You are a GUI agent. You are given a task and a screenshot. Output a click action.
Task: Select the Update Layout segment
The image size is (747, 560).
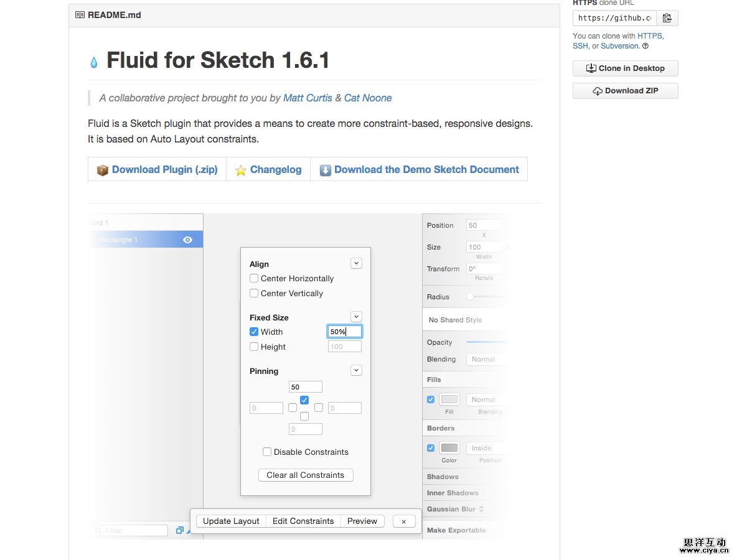pyautogui.click(x=231, y=521)
